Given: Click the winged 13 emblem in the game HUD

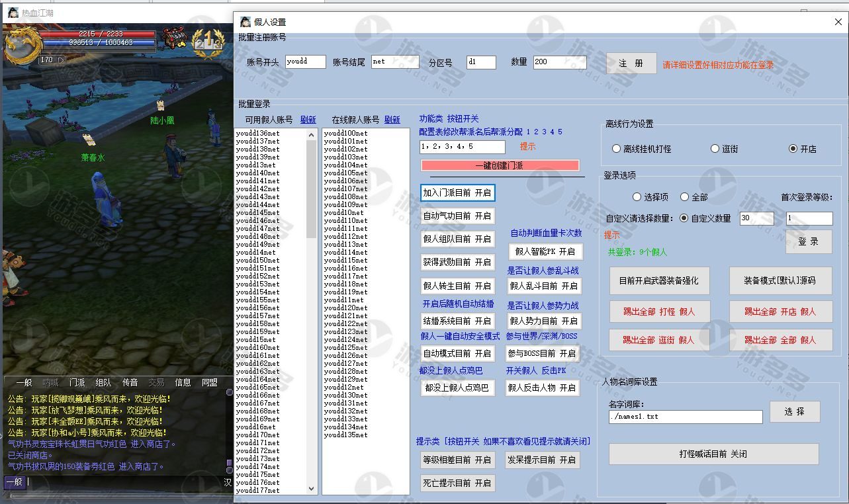Looking at the screenshot, I should click(207, 44).
